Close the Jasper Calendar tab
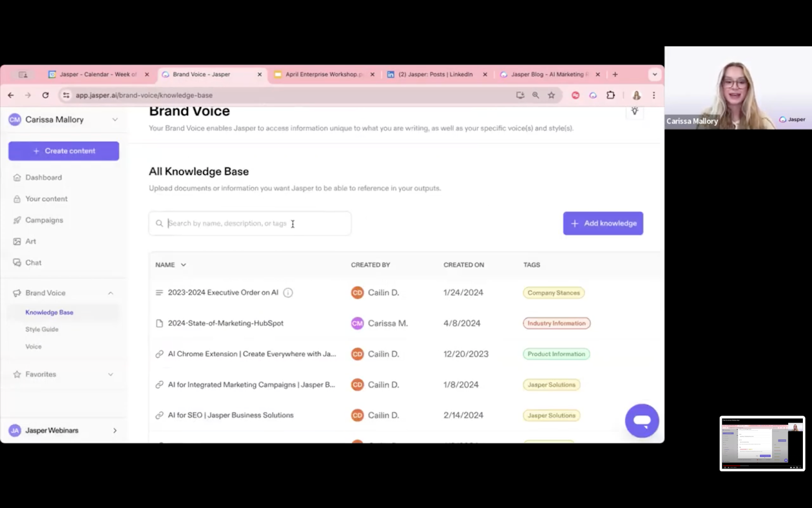Viewport: 812px width, 508px height. (147, 74)
